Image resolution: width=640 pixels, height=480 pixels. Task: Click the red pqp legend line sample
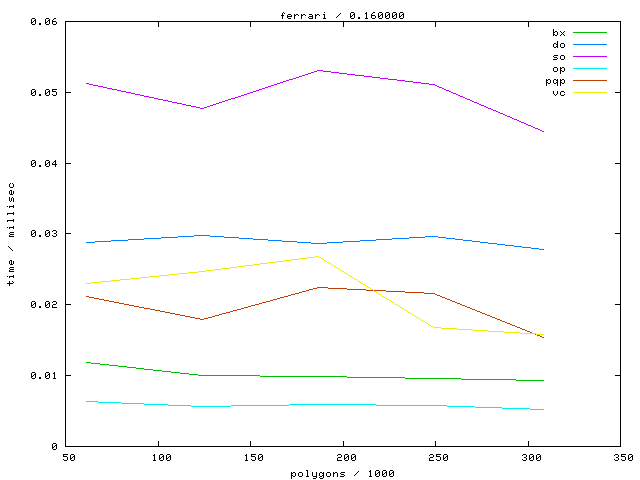(x=591, y=81)
